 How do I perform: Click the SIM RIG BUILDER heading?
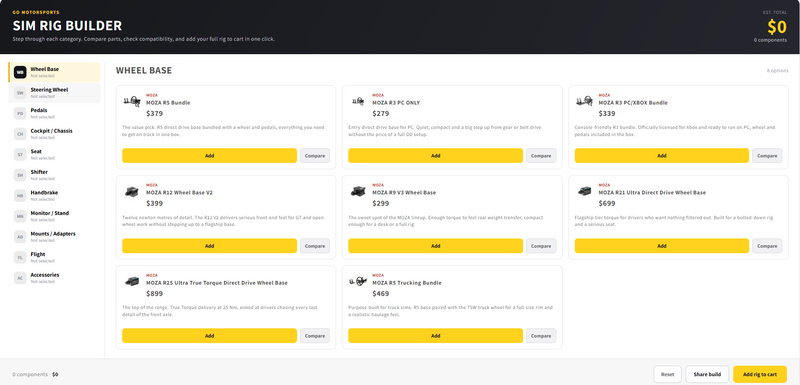point(67,26)
